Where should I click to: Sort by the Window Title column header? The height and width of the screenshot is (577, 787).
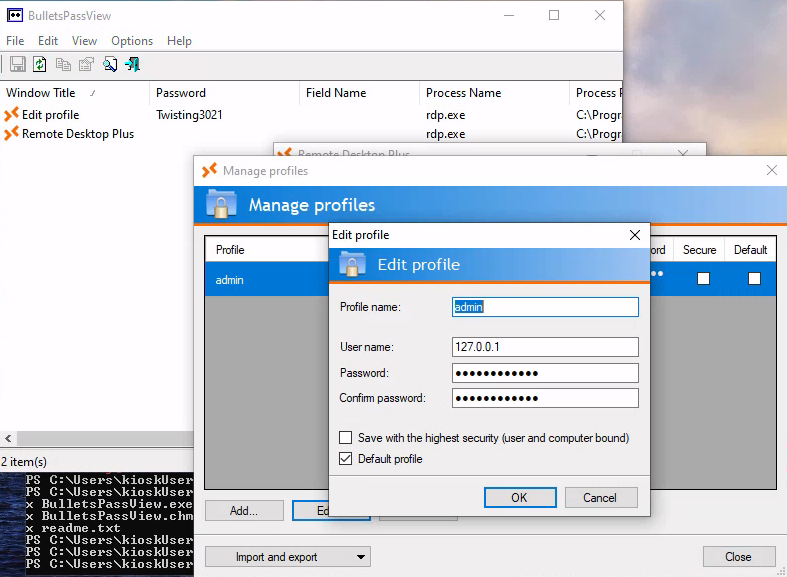click(74, 93)
